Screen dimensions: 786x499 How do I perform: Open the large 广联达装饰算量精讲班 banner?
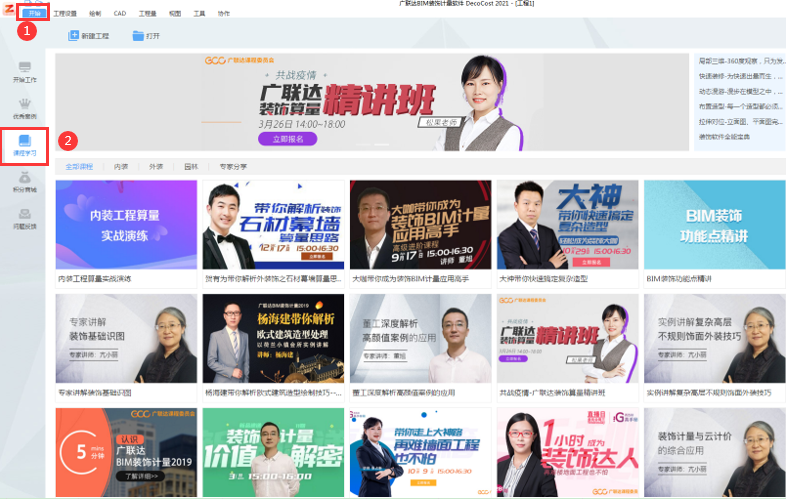[x=372, y=102]
